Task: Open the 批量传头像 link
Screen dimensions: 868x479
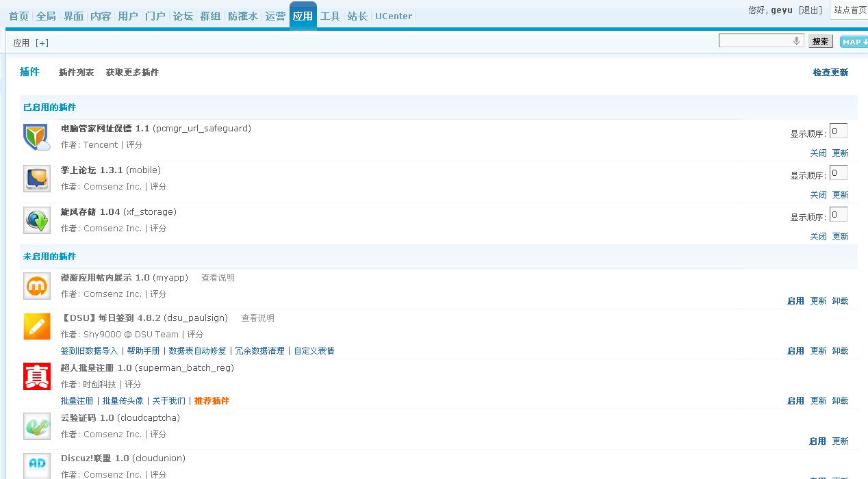Action: tap(123, 401)
